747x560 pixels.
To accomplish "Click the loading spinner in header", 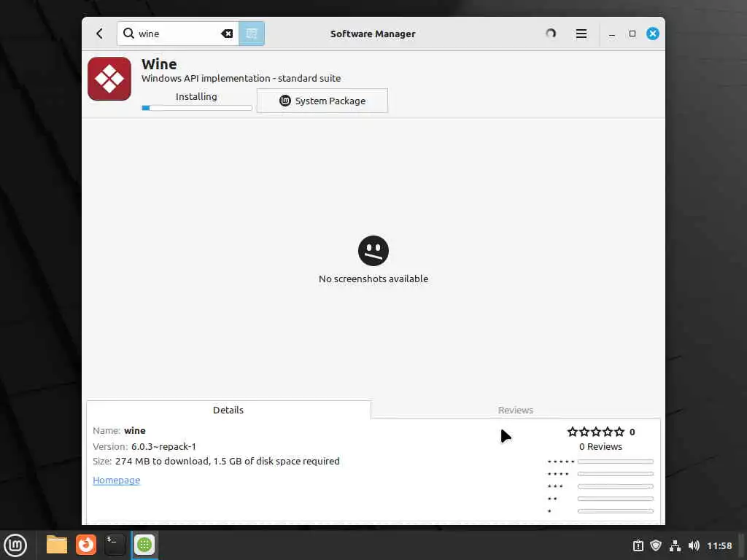I will (551, 34).
